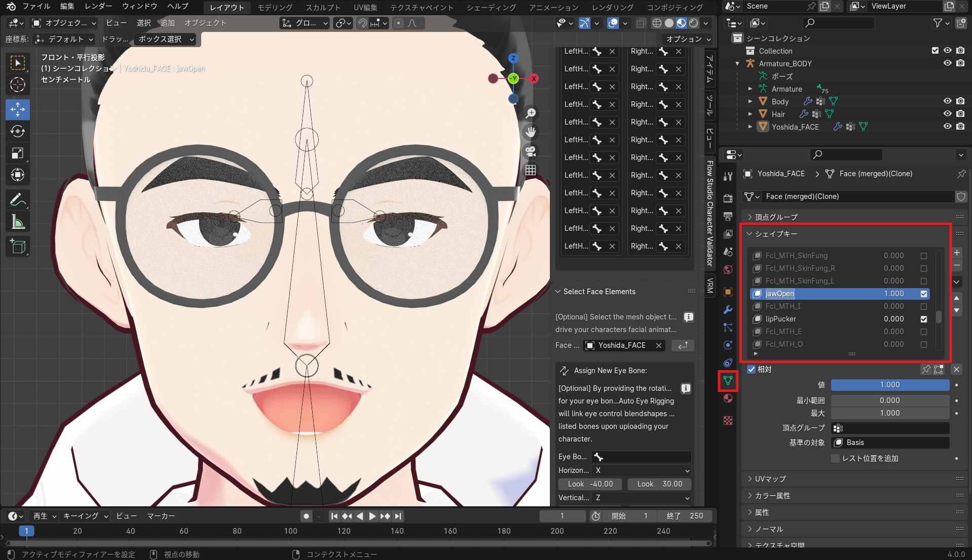Click the add shape key plus button
This screenshot has height=560, width=972.
tap(957, 253)
